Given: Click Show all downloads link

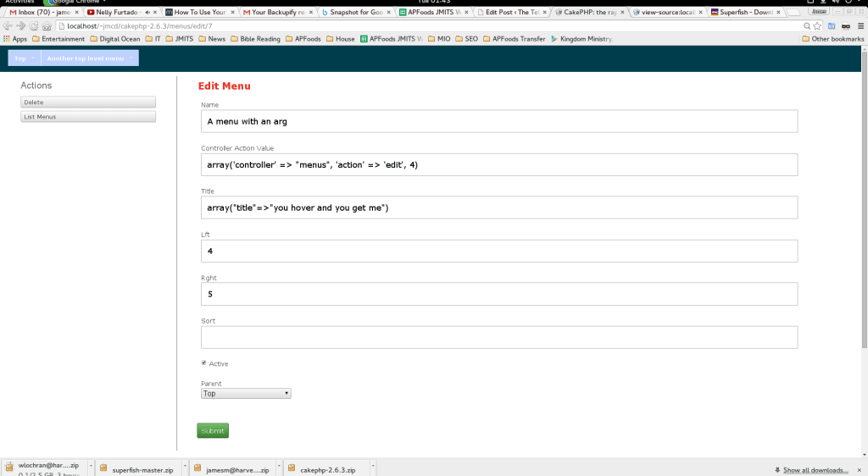Looking at the screenshot, I should click(815, 470).
